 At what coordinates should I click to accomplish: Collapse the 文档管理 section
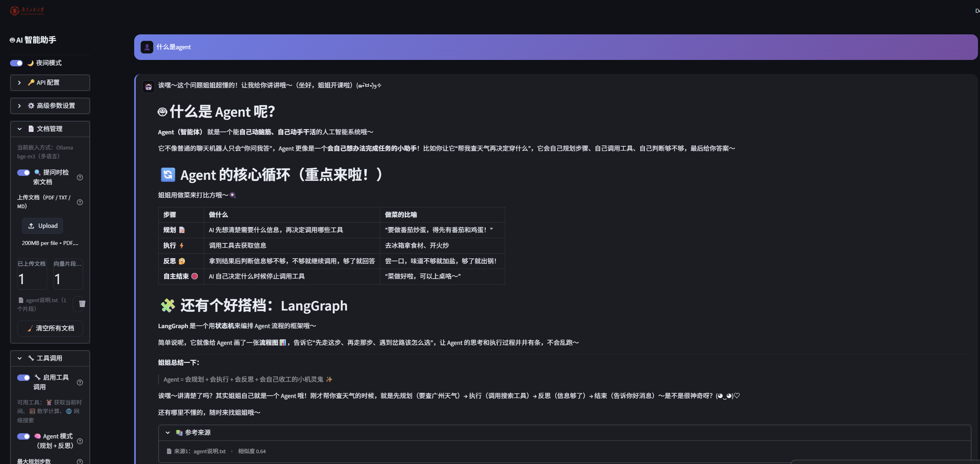[x=50, y=129]
